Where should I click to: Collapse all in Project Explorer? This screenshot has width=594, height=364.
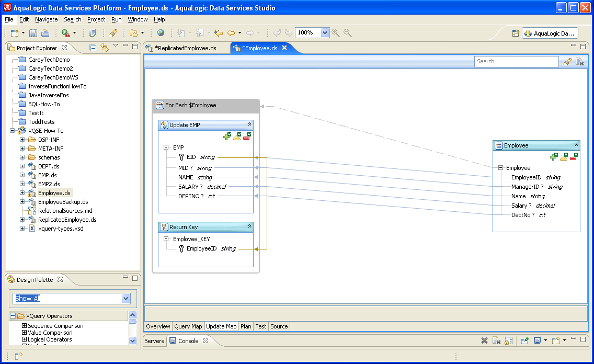93,48
